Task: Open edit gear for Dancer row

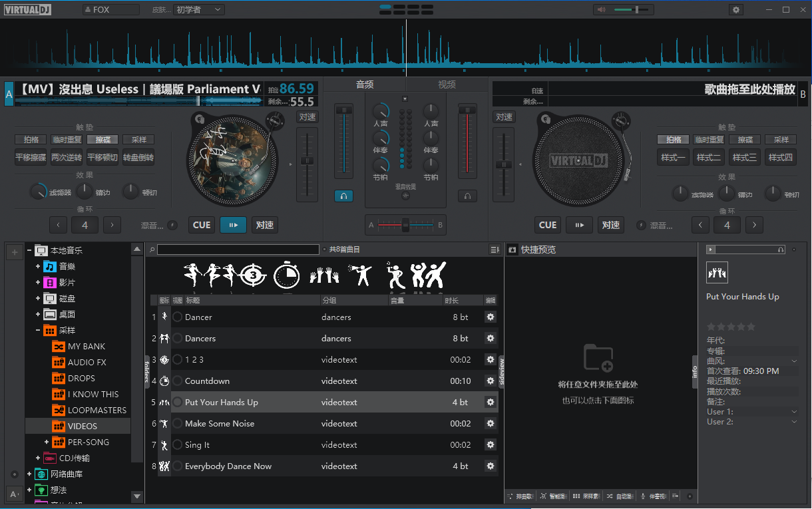Action: (491, 317)
